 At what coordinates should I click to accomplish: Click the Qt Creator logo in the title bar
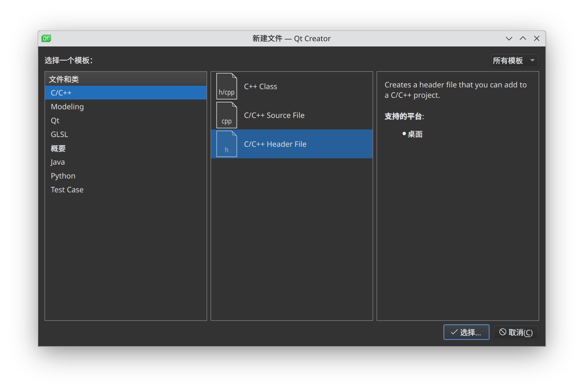click(46, 39)
